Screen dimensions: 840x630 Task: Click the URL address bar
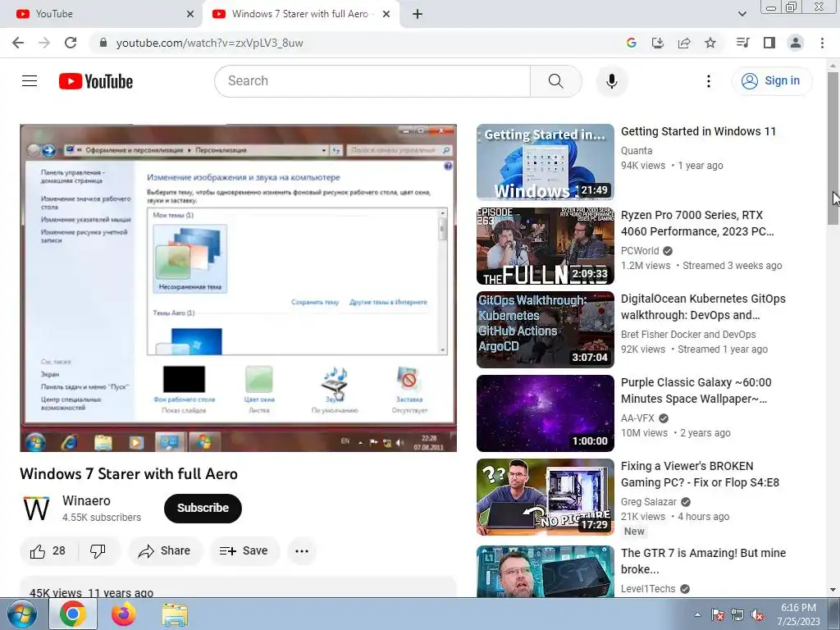(x=354, y=43)
